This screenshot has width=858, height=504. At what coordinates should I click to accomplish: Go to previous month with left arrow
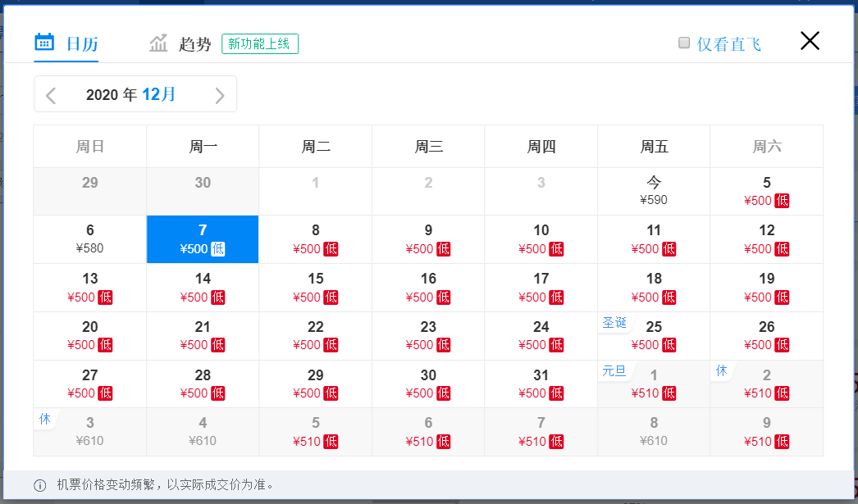coord(51,95)
